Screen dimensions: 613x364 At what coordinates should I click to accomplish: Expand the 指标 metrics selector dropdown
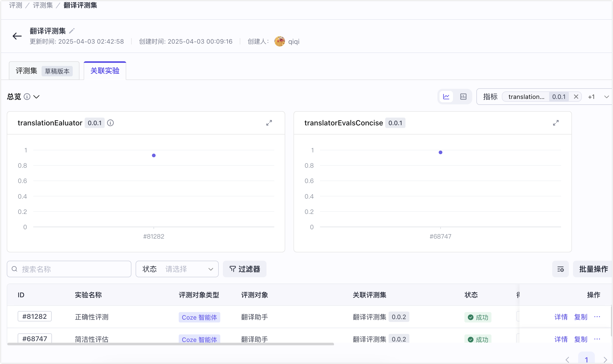(607, 97)
